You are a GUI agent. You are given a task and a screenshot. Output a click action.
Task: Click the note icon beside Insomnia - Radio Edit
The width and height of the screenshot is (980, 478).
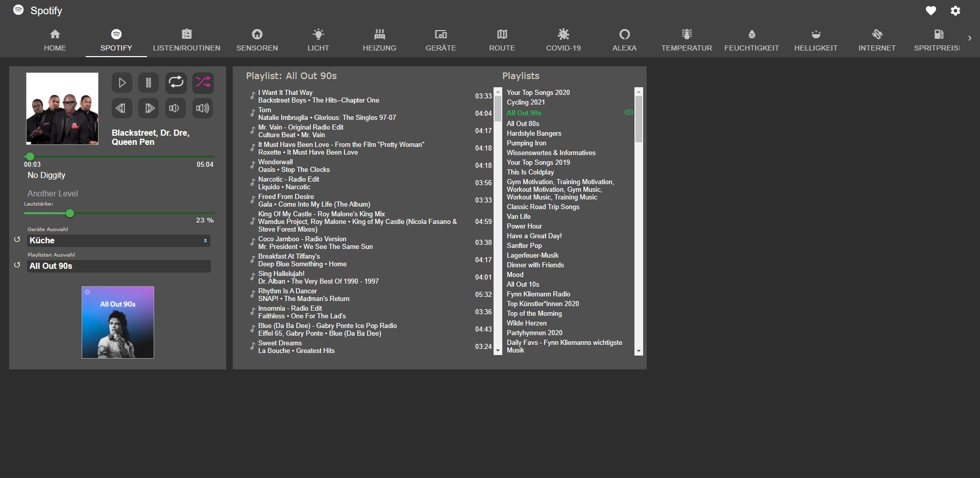click(252, 312)
